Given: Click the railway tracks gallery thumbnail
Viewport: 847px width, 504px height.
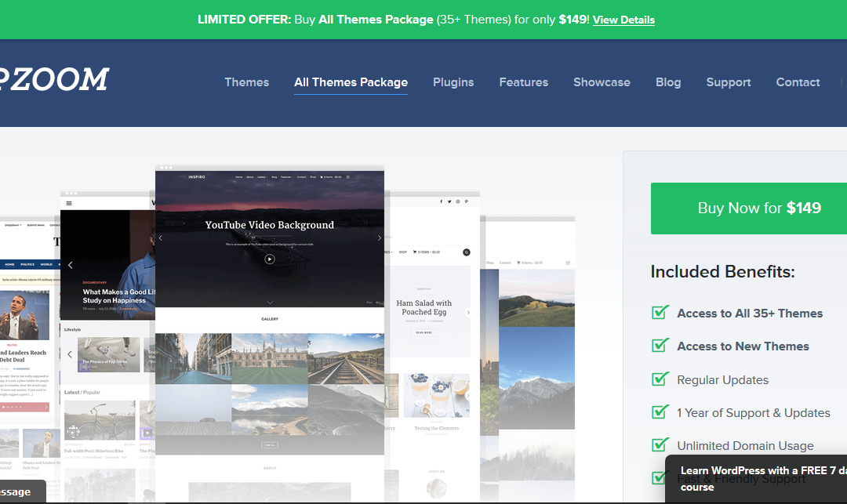Looking at the screenshot, I should coord(346,358).
